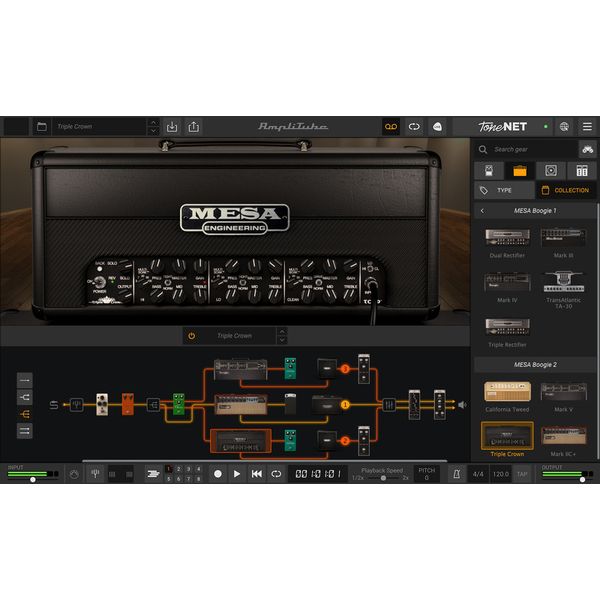Select next preset using top bar down arrow
Viewport: 600px width, 600px height.
pyautogui.click(x=153, y=131)
